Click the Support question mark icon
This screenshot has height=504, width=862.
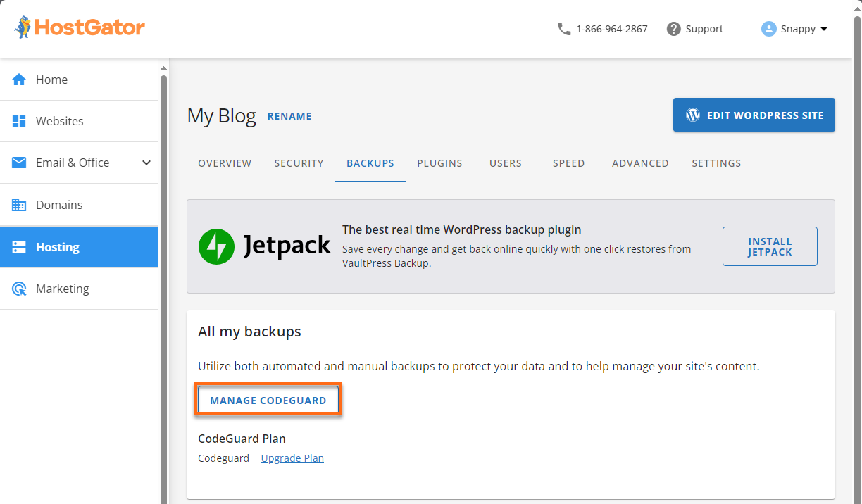pos(674,29)
